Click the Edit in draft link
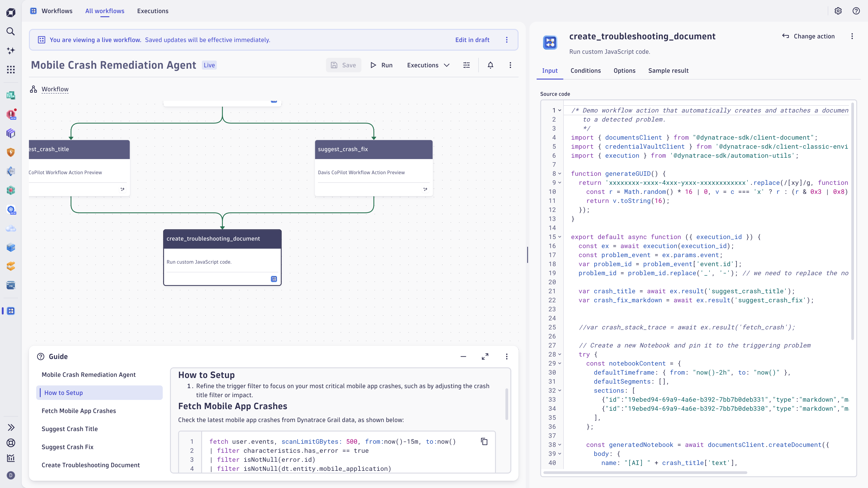 (472, 40)
